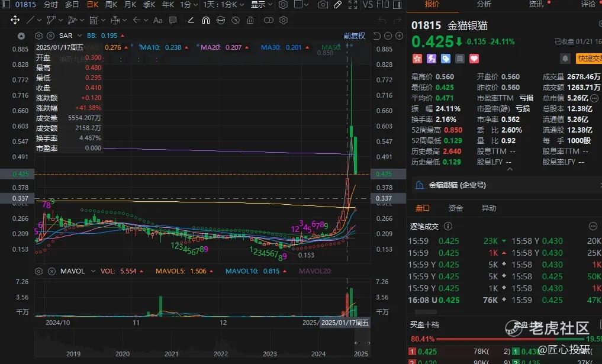The image size is (602, 364).
Task: Open the 资讯 news tab
Action: point(536,4)
